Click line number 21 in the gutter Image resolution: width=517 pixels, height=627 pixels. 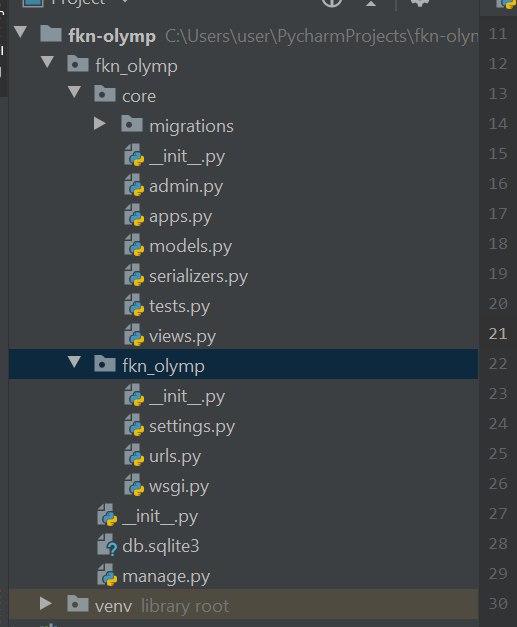click(x=498, y=333)
